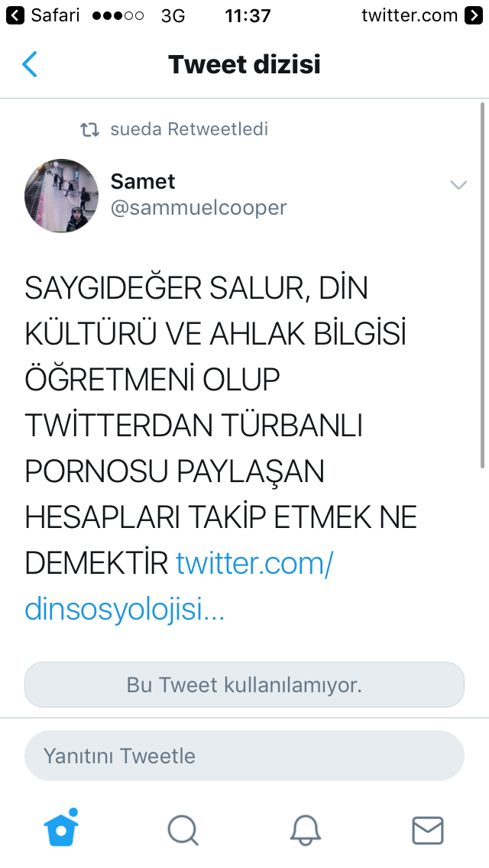The image size is (489, 868).
Task: Open the Search magnifier tab
Action: pos(183,831)
